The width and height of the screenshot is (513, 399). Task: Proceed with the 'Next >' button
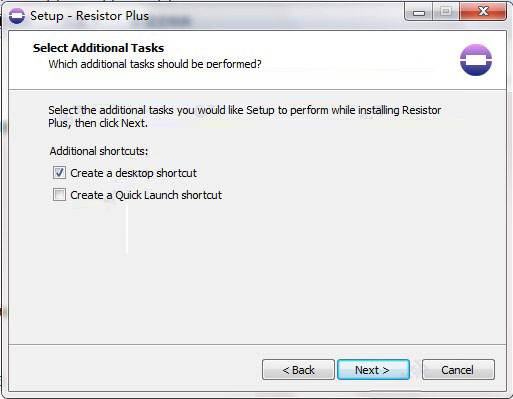click(373, 370)
